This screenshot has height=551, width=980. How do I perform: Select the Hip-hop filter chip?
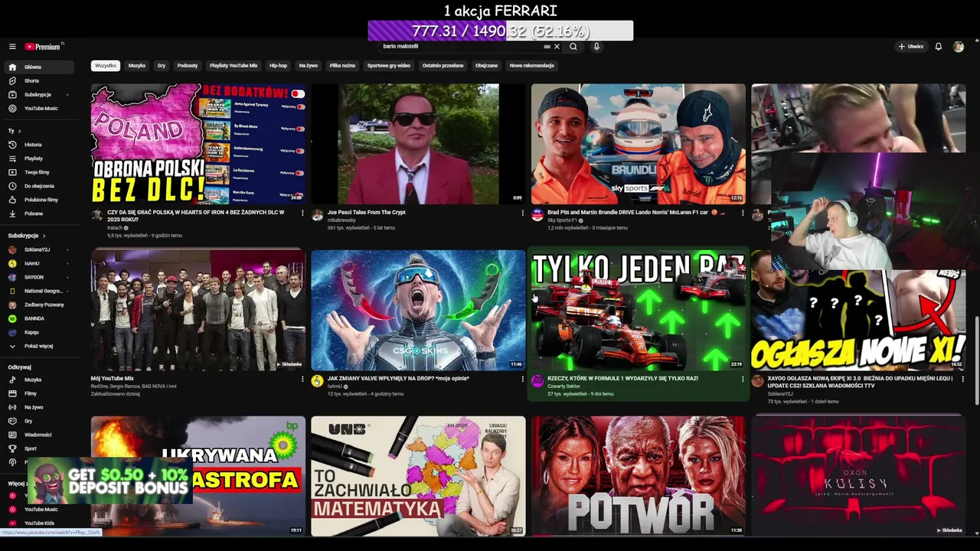click(278, 66)
